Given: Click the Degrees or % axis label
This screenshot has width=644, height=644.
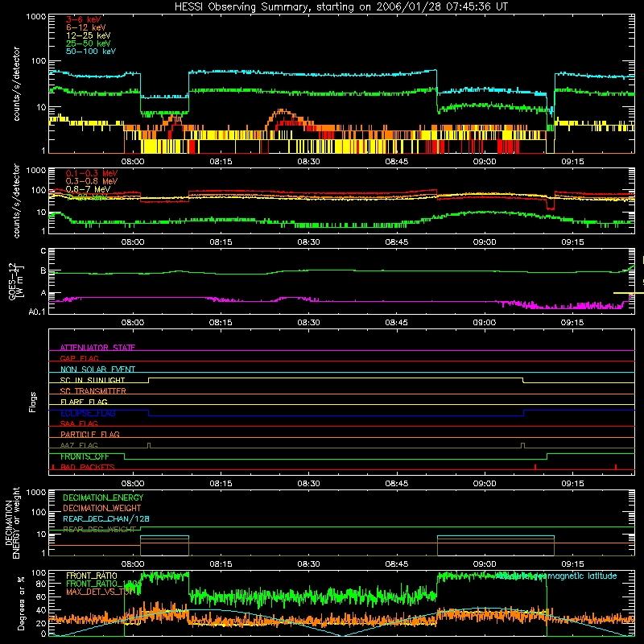Looking at the screenshot, I should (21, 603).
